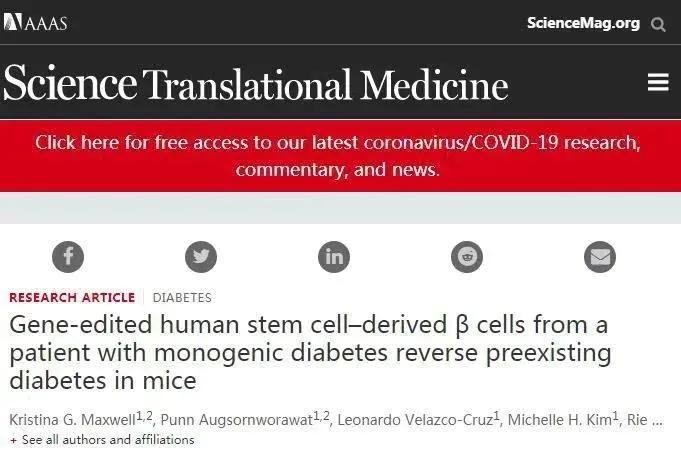
Task: Click the gene-edited β cells article title
Action: pos(308,353)
